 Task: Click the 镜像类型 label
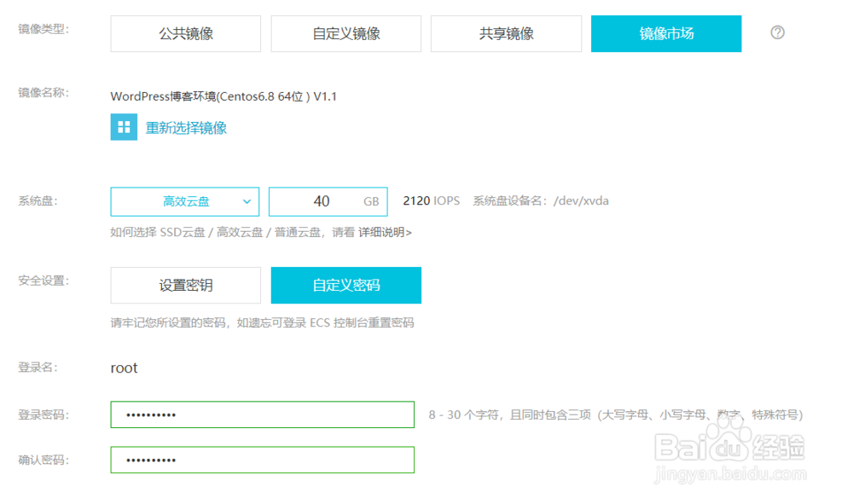coord(44,29)
